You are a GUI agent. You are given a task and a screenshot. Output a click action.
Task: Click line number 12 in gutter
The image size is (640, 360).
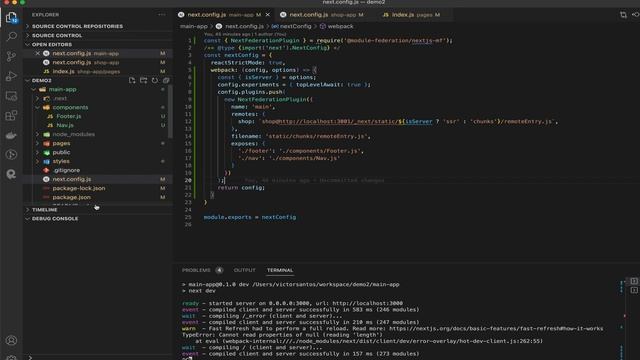[188, 122]
